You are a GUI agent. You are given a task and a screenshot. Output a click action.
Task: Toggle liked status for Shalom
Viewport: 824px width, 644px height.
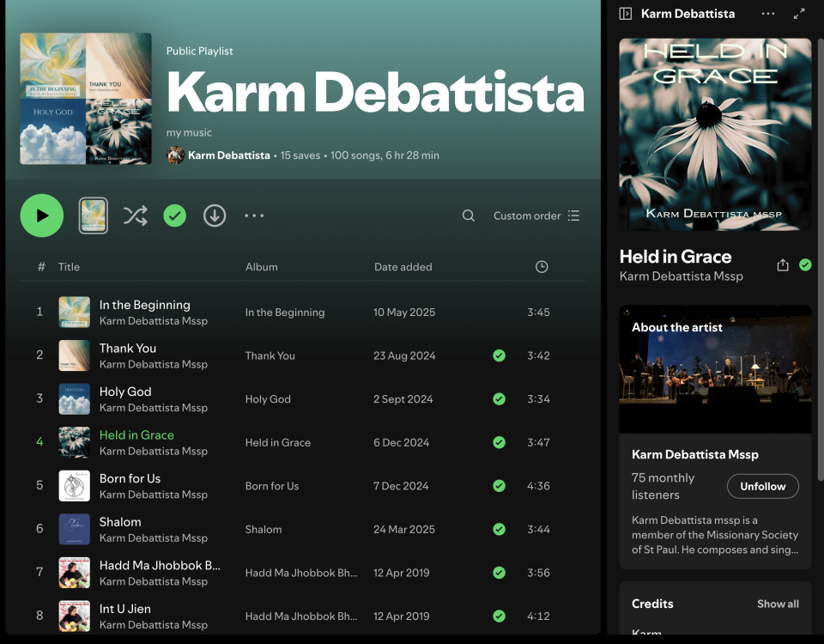pos(500,530)
